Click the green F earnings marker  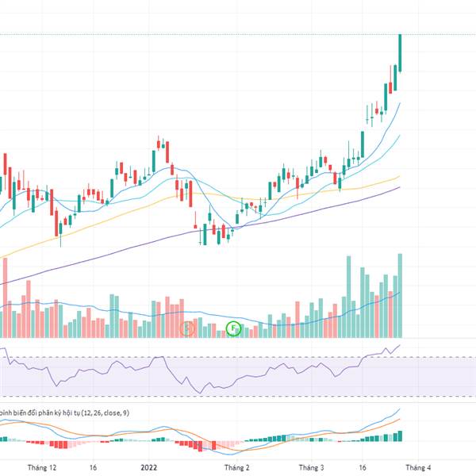pos(233,328)
